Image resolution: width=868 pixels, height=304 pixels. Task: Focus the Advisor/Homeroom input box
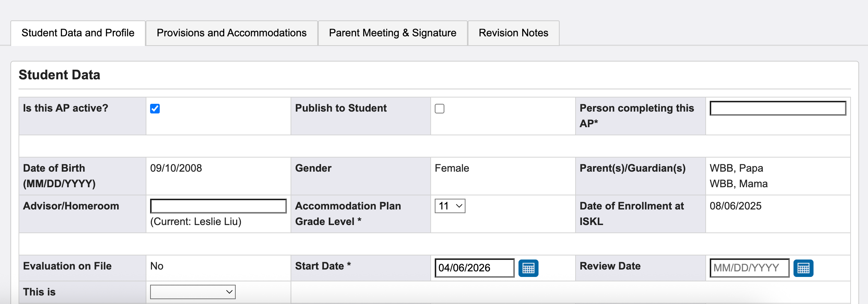[x=218, y=206]
